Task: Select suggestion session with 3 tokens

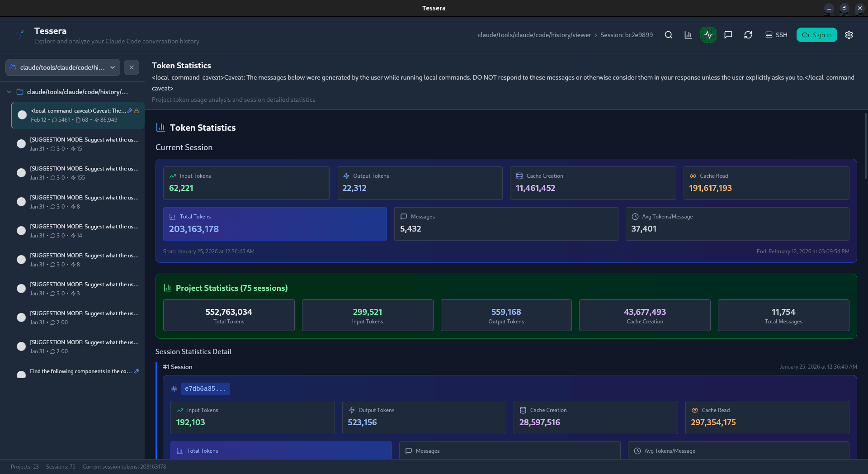Action: 78,289
